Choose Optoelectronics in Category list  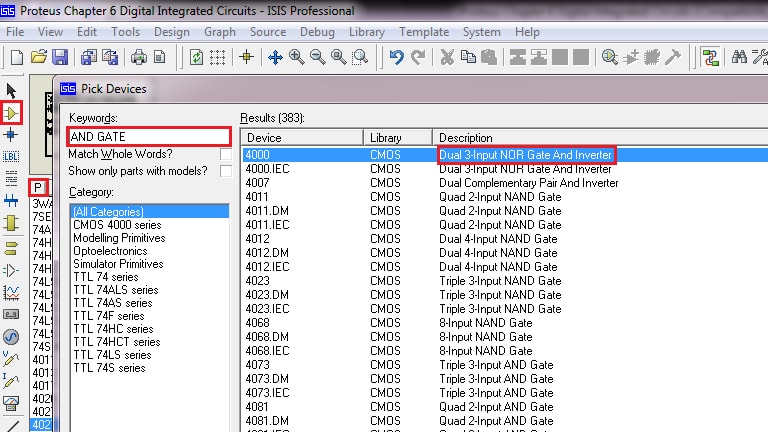[x=108, y=251]
